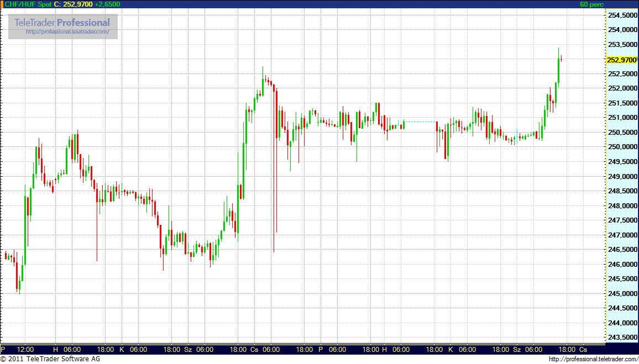Select the first Sz day marker on time axis
This screenshot has height=364, width=639.
point(188,350)
